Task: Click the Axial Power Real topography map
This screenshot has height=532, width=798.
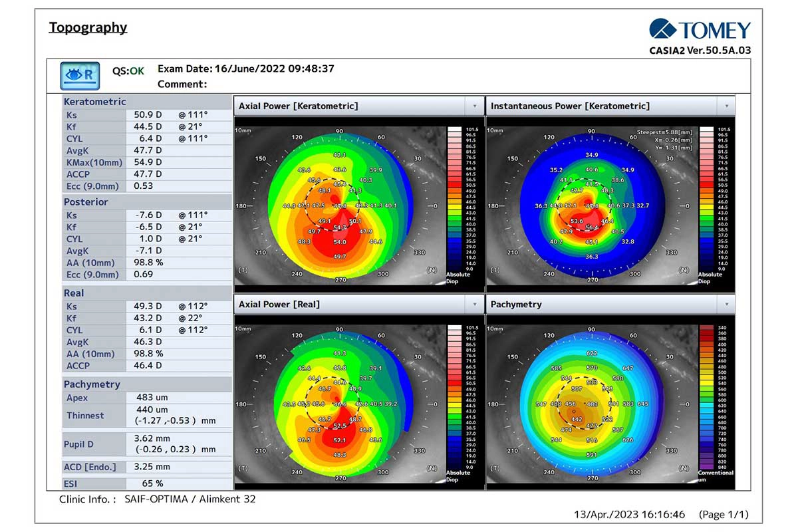Action: coord(339,403)
